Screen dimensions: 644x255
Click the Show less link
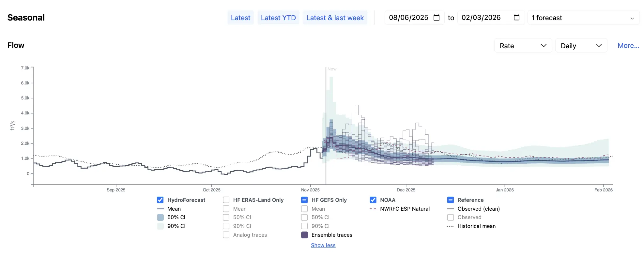pyautogui.click(x=323, y=245)
